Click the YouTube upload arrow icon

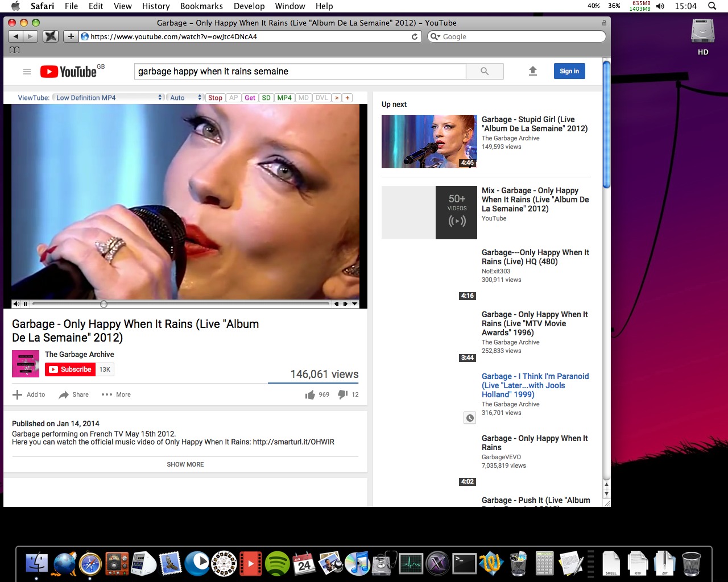point(533,71)
